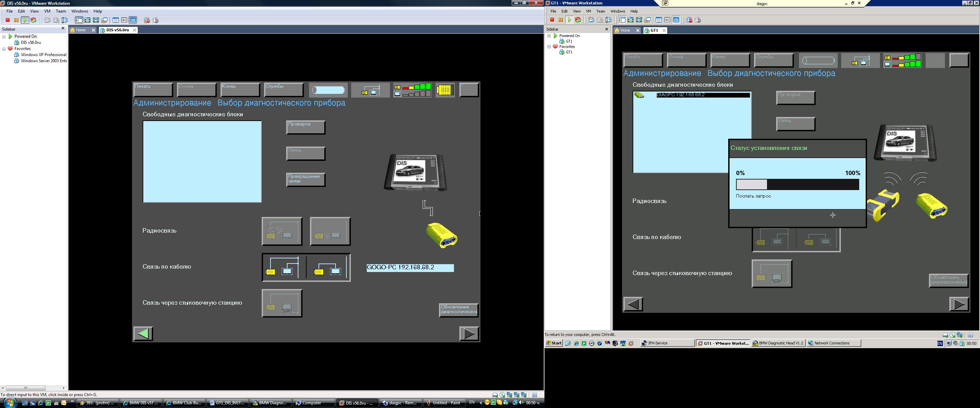The image size is (980, 408).
Task: Click GOGO-PC 192.168.68.2 field in DIS
Action: coord(410,268)
